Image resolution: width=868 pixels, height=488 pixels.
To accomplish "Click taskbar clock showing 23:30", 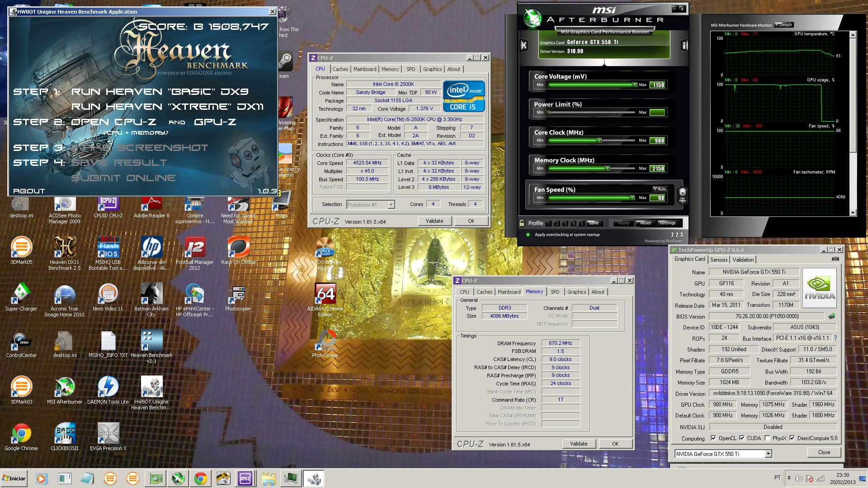I will pos(842,479).
